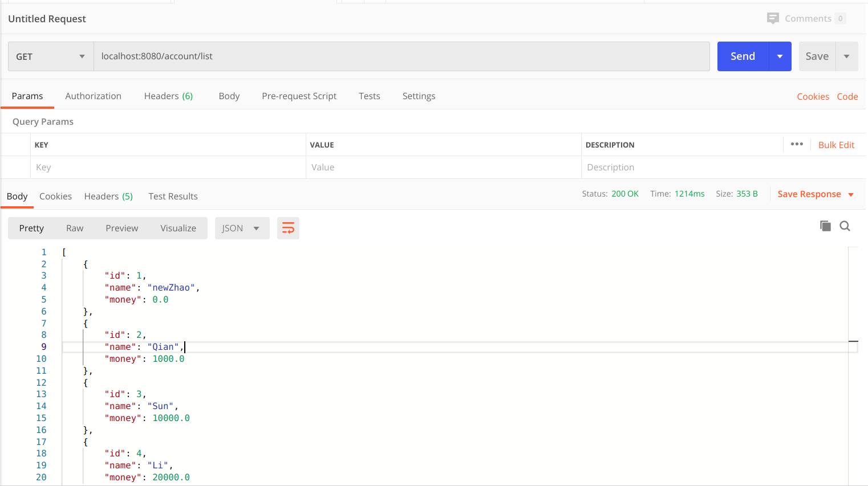Switch to the Authorization tab

(x=93, y=96)
